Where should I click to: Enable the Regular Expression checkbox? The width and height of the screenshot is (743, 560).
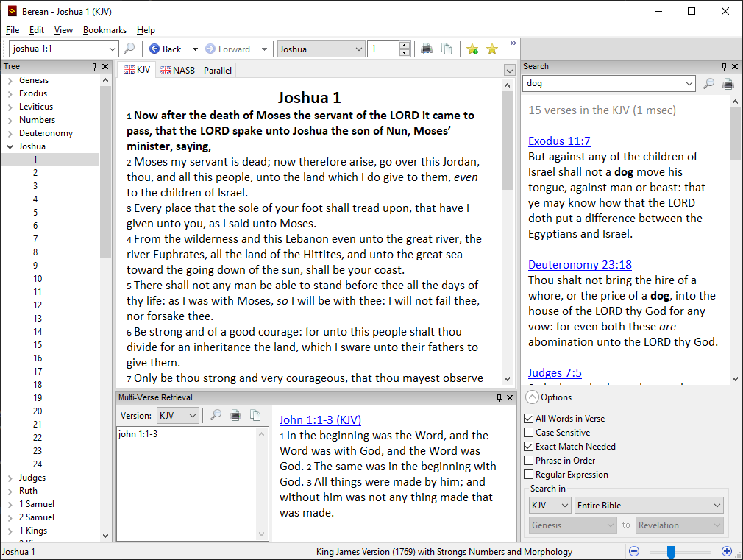point(529,475)
